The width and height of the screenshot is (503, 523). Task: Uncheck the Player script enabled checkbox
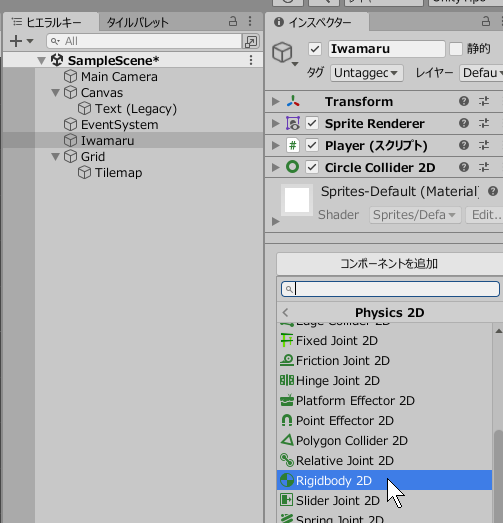tap(312, 145)
